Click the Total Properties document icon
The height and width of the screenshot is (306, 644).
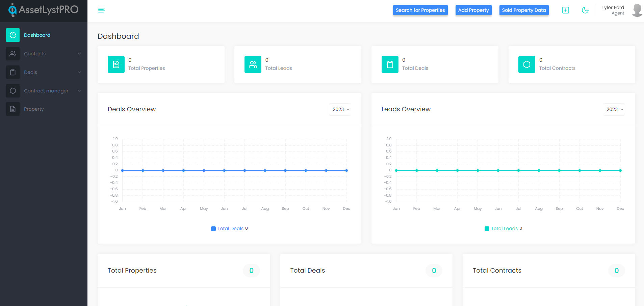pyautogui.click(x=116, y=64)
